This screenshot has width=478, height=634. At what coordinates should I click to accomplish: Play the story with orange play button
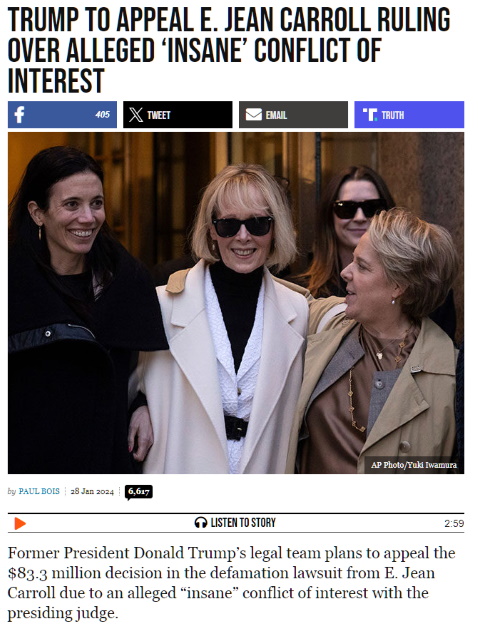[20, 523]
